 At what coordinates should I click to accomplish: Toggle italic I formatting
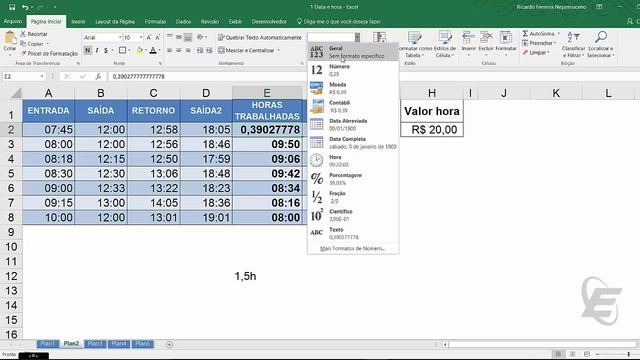(97, 50)
